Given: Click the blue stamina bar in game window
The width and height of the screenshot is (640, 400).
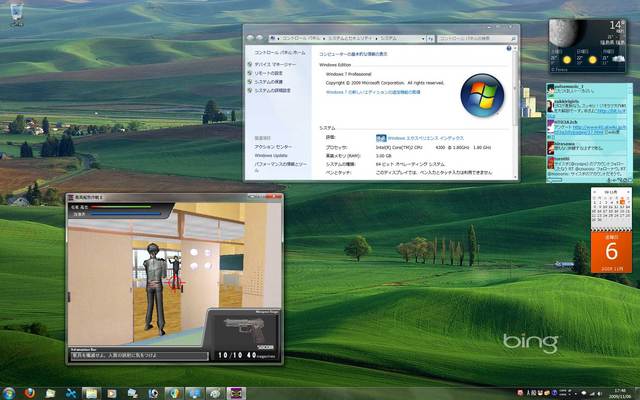Looking at the screenshot, I should (x=126, y=213).
